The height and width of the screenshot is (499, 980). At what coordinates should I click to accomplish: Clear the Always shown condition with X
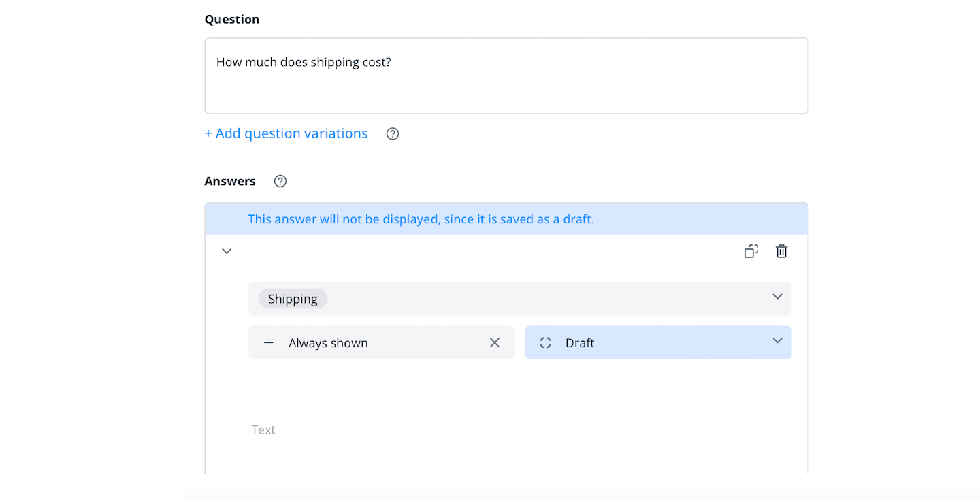[x=495, y=343]
